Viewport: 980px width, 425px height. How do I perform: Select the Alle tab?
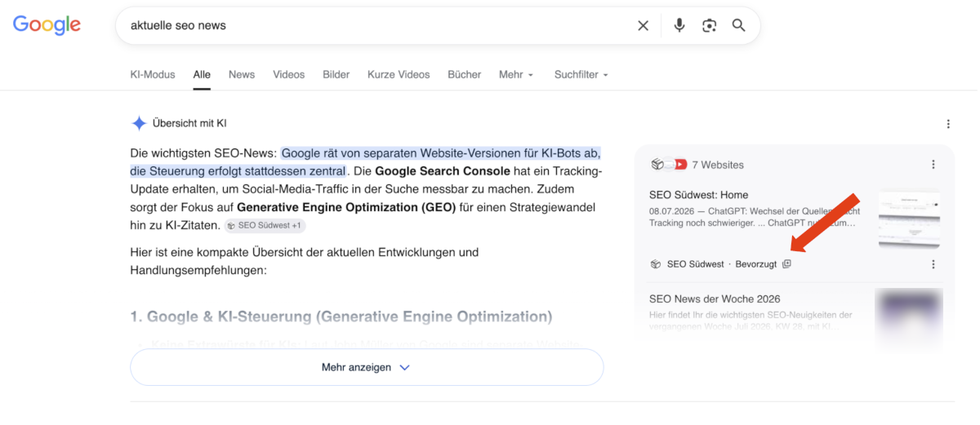click(202, 74)
